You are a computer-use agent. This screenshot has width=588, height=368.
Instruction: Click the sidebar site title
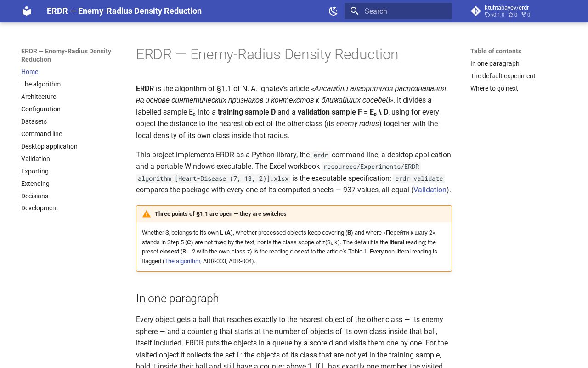pos(66,55)
